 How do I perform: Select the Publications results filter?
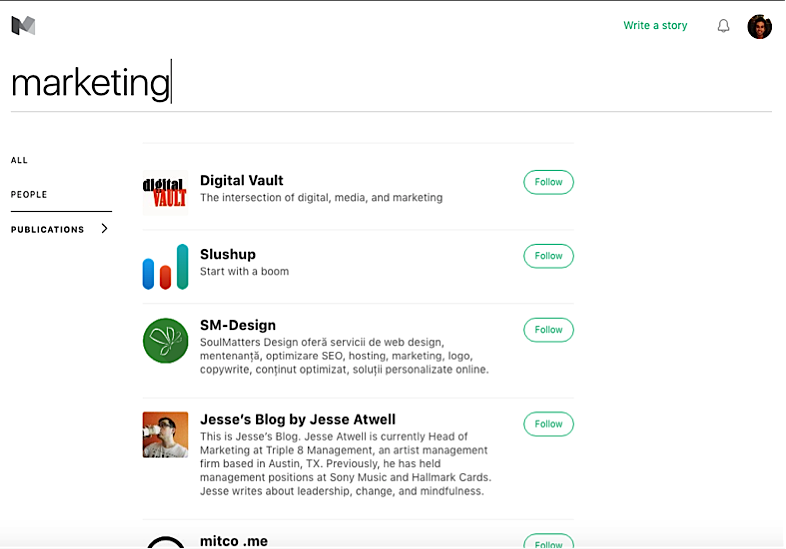point(47,230)
